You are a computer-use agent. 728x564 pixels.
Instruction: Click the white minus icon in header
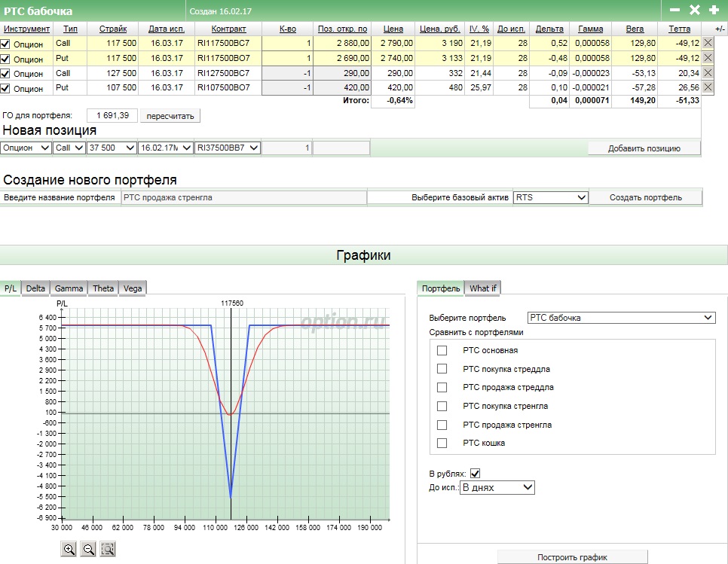point(674,10)
